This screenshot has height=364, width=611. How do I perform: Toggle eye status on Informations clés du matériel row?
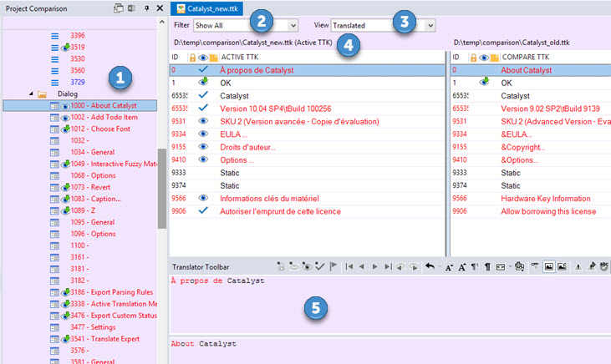click(203, 198)
